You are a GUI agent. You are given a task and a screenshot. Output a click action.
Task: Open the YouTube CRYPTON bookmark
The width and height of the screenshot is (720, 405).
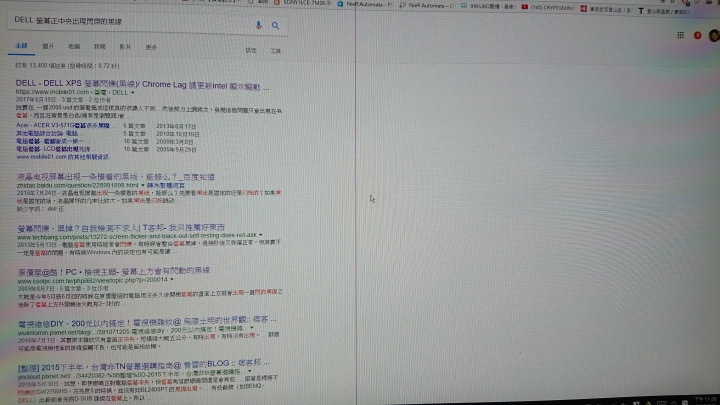point(548,7)
